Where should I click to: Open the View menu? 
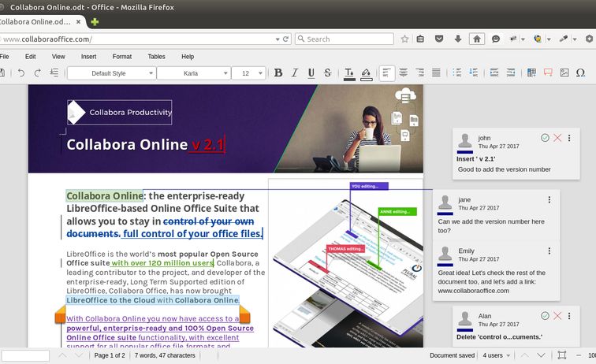pyautogui.click(x=58, y=57)
